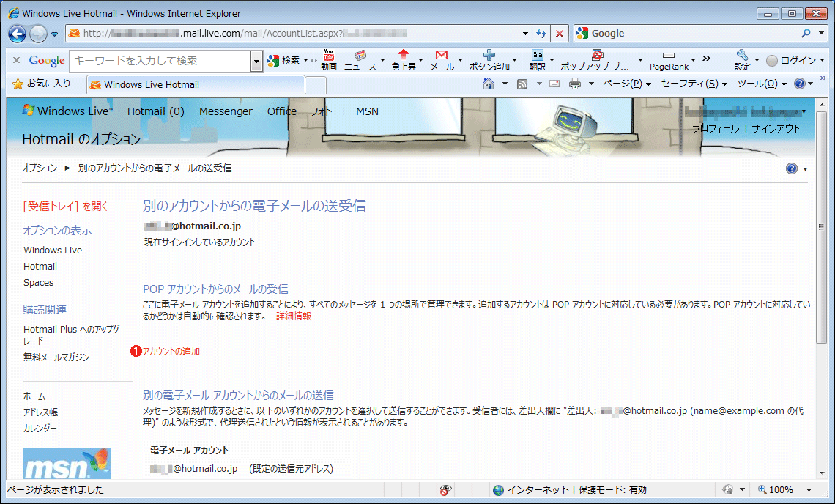The height and width of the screenshot is (504, 835).
Task: Open the recent pages dropdown arrow
Action: pyautogui.click(x=54, y=34)
